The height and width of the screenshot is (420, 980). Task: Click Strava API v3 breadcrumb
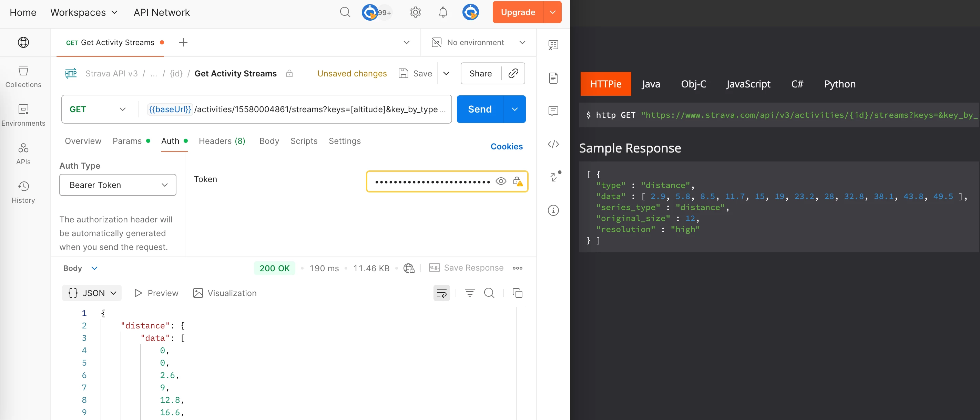111,73
